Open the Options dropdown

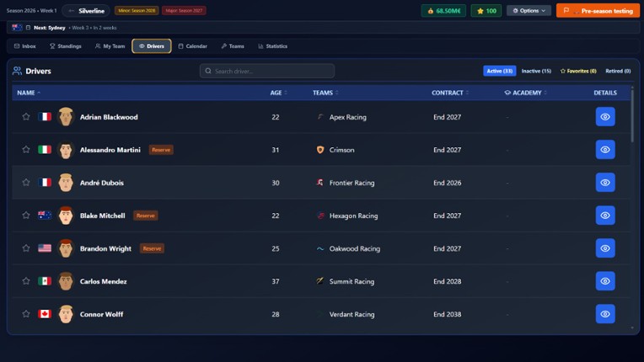pyautogui.click(x=529, y=11)
